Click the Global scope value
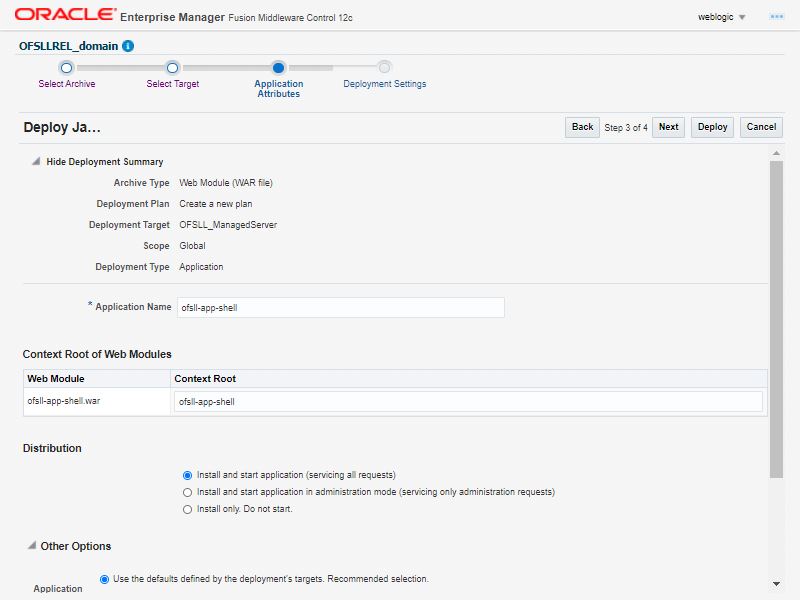Screen dimensions: 800x600 click(192, 246)
